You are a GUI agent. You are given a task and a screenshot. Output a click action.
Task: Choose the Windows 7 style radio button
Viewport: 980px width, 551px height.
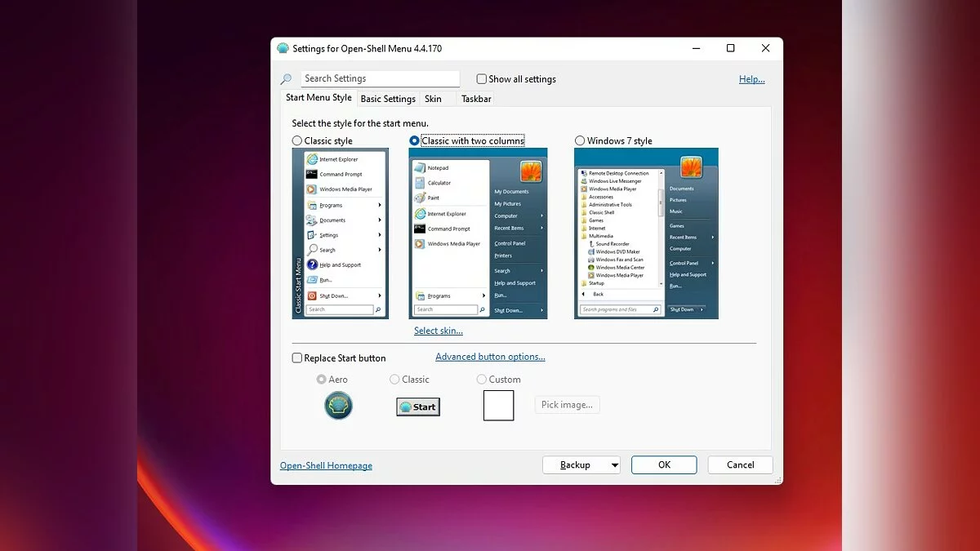pos(580,140)
